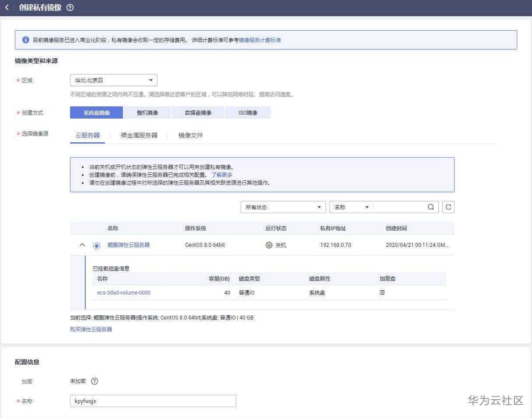Select ISO镜像 creation method

pos(248,112)
